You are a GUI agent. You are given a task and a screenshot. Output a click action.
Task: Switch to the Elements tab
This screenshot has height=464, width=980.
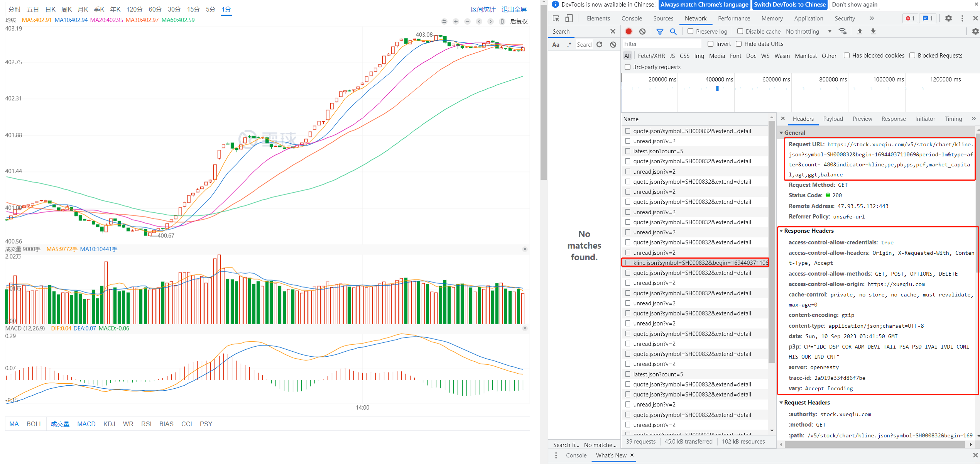coord(598,19)
